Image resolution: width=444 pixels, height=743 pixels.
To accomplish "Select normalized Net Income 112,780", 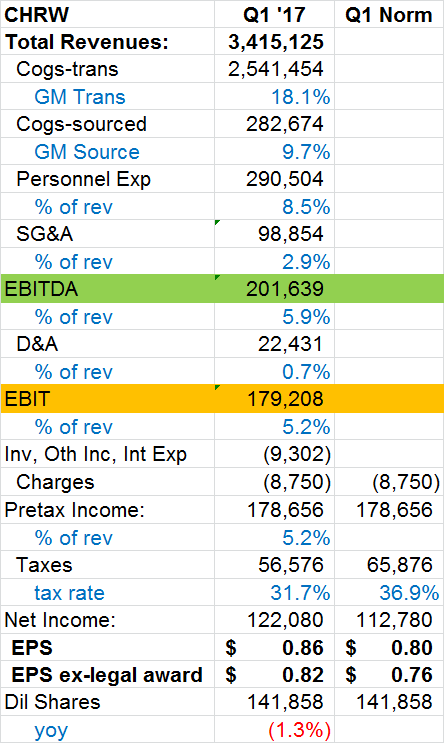I will pyautogui.click(x=394, y=620).
